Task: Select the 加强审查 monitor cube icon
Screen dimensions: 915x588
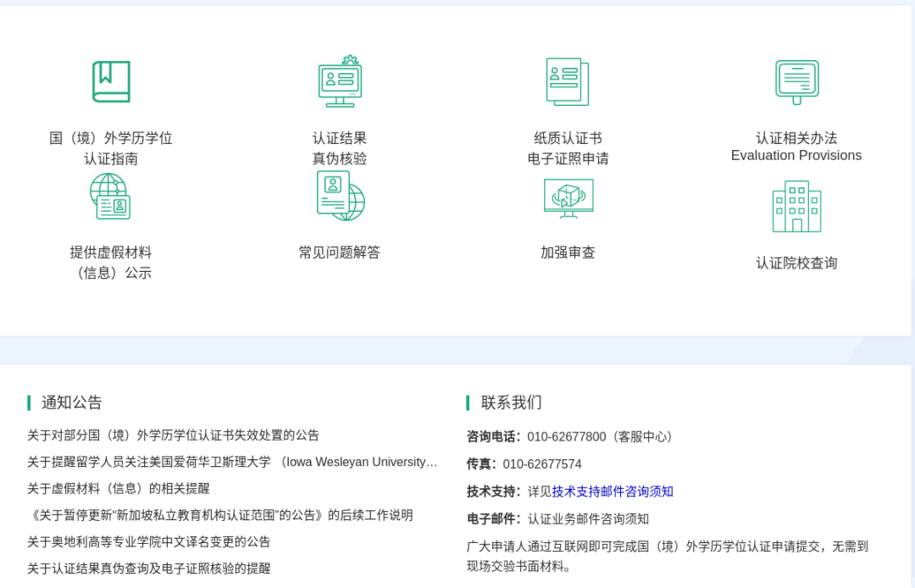Action: [x=568, y=198]
